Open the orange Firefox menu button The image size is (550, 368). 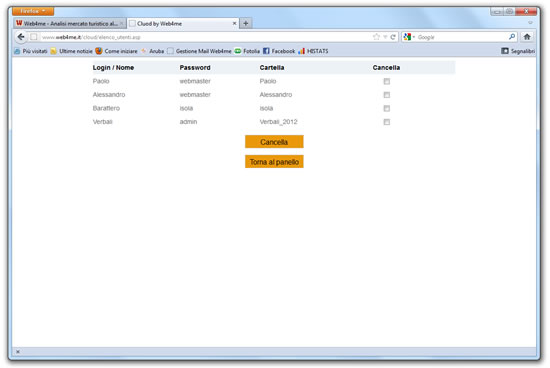tap(33, 11)
